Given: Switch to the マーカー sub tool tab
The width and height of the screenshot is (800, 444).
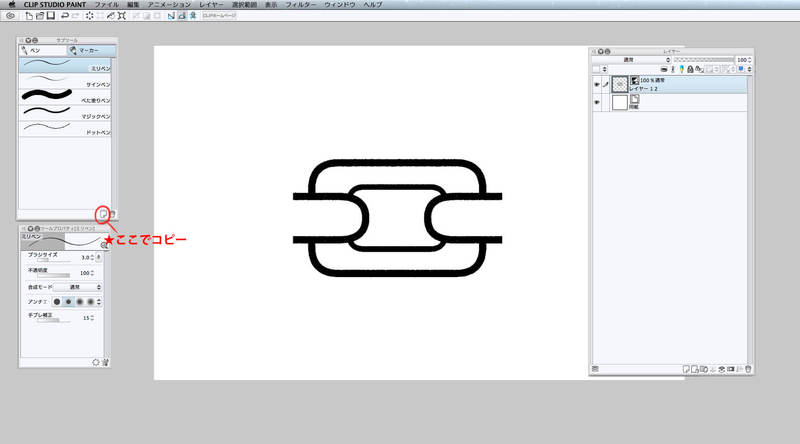Looking at the screenshot, I should 91,51.
